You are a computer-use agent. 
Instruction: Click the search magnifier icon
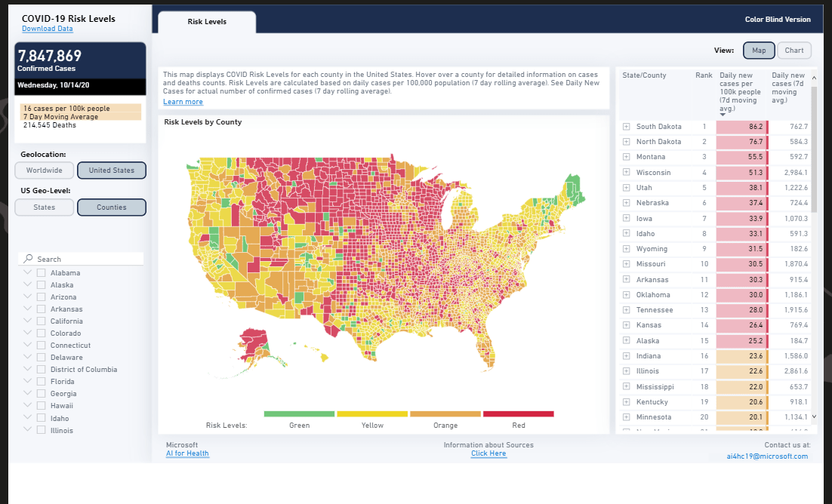[x=29, y=259]
